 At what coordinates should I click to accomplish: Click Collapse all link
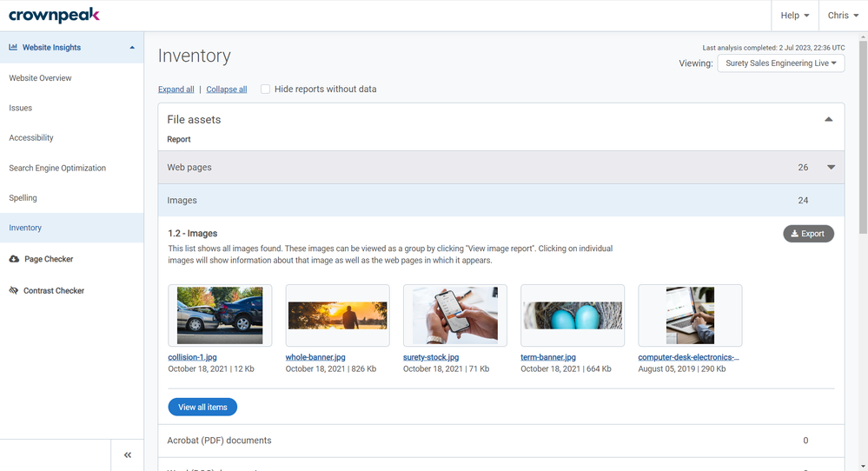coord(227,90)
